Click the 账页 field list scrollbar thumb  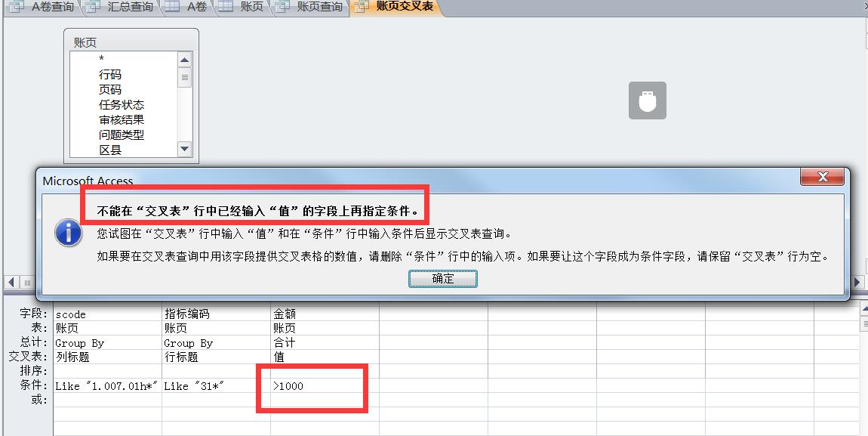tap(185, 78)
